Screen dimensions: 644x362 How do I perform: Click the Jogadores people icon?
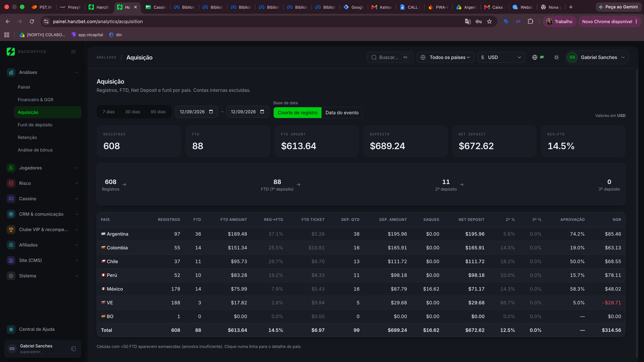11,168
